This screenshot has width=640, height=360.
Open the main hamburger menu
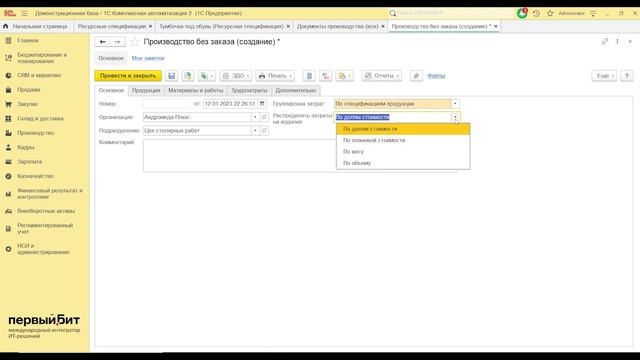pos(24,13)
